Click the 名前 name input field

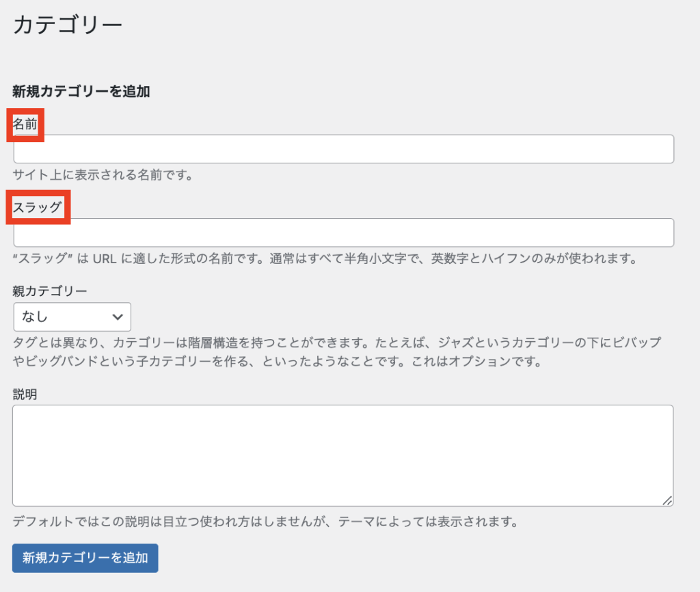coord(343,148)
